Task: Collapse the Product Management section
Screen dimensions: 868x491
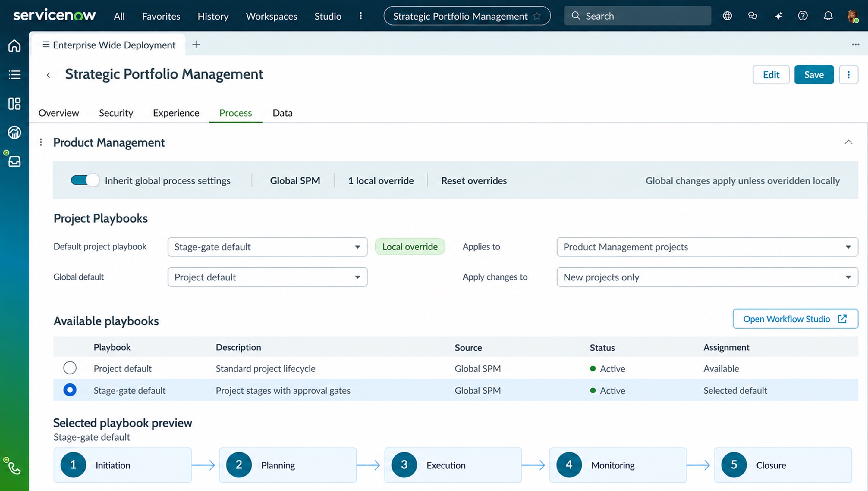Action: (x=848, y=142)
